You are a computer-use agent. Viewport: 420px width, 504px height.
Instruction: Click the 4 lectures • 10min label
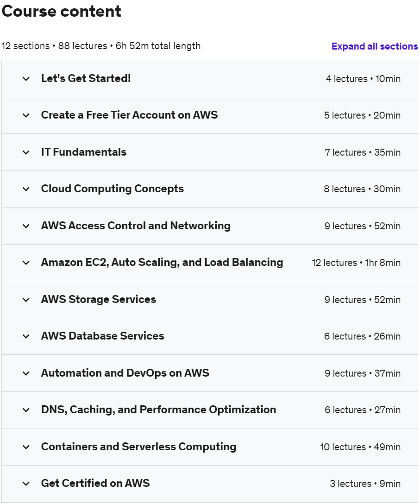363,79
